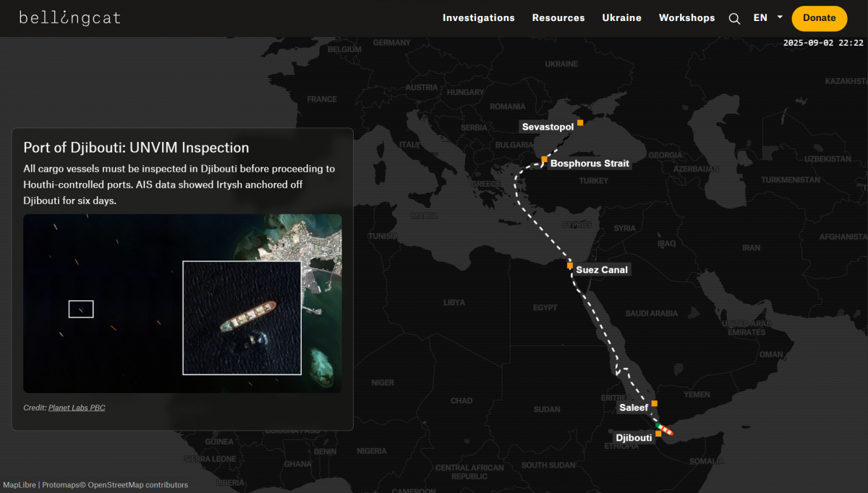The image size is (868, 493).
Task: Click the Bosphorus Strait orange marker
Action: pos(545,159)
